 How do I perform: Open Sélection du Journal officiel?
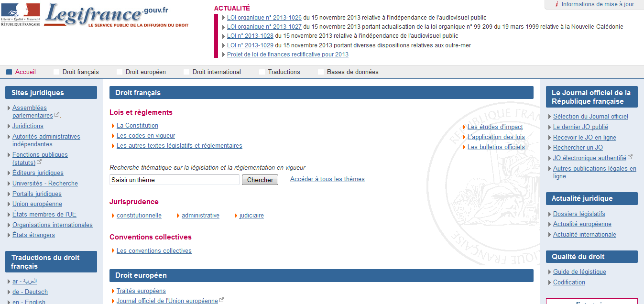590,117
